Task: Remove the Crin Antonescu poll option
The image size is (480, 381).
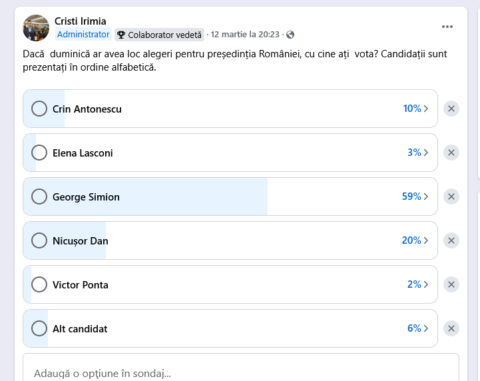Action: point(451,109)
